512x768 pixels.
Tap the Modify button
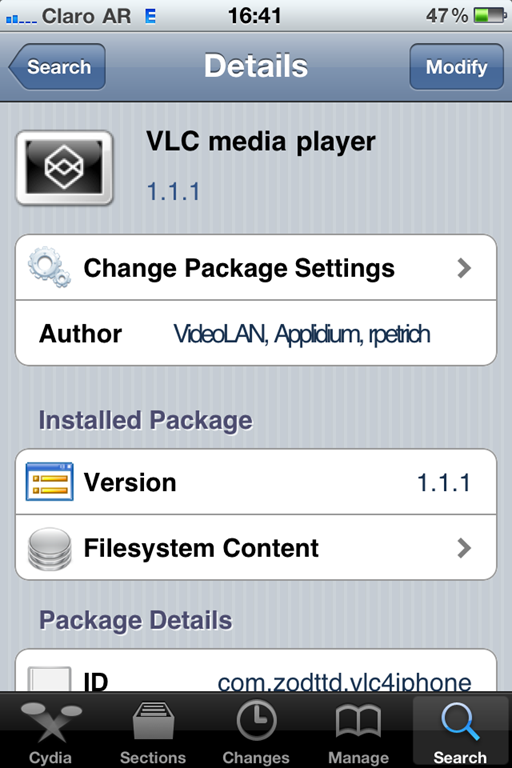[457, 67]
